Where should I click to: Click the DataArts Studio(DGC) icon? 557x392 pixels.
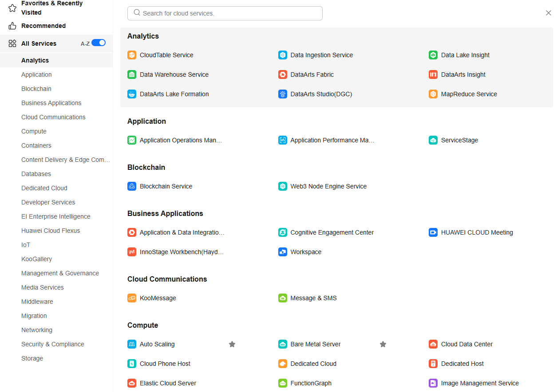[x=283, y=94]
